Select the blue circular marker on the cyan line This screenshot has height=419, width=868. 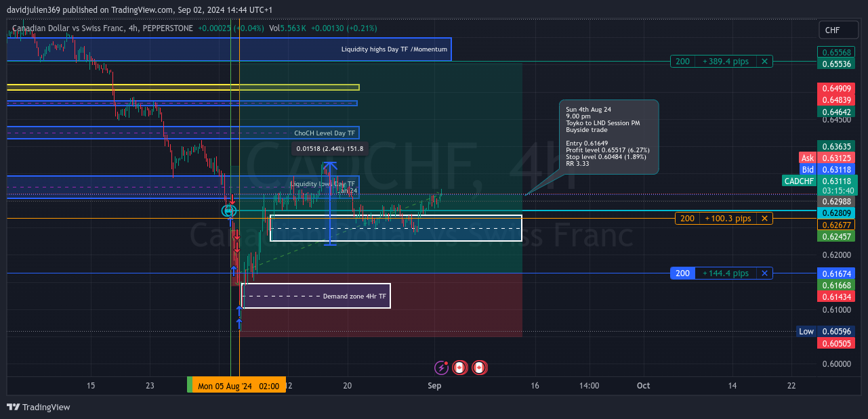click(229, 211)
